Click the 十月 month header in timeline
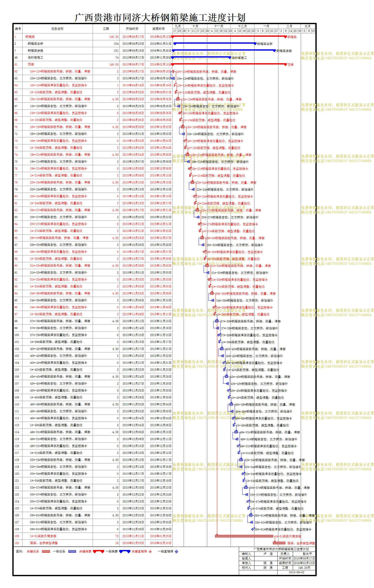The width and height of the screenshot is (374, 588). point(195,26)
